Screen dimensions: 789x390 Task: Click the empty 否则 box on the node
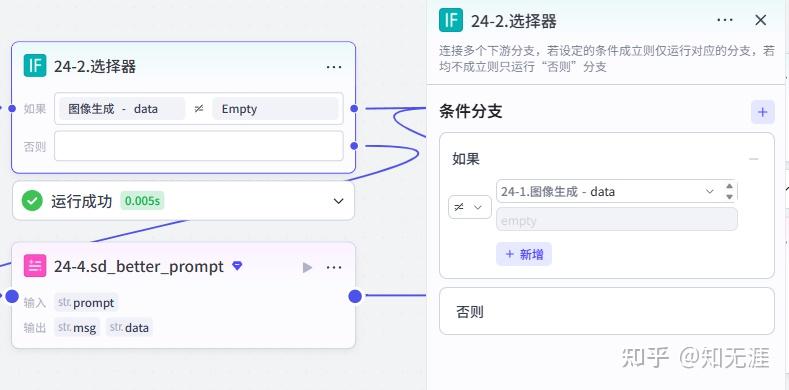tap(199, 146)
